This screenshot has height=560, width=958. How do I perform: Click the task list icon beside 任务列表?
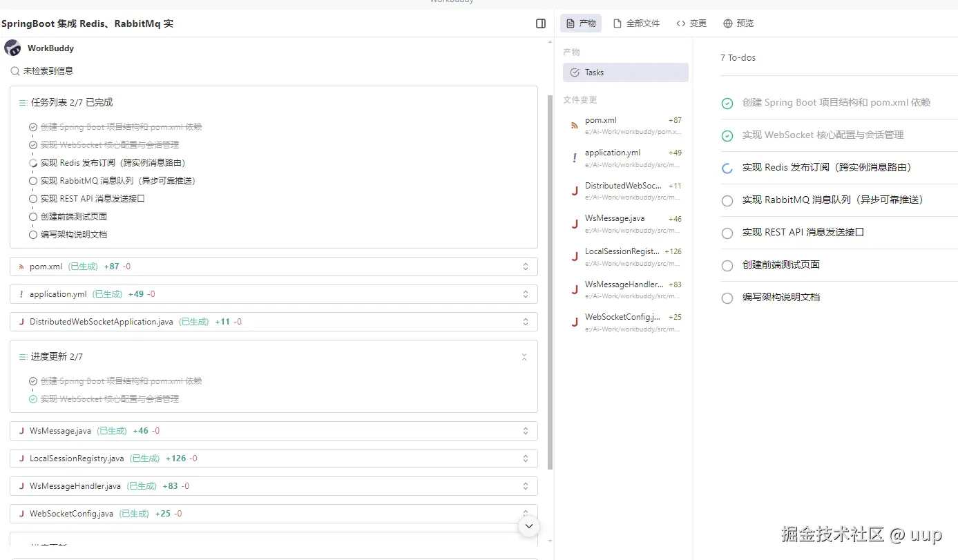click(x=23, y=103)
